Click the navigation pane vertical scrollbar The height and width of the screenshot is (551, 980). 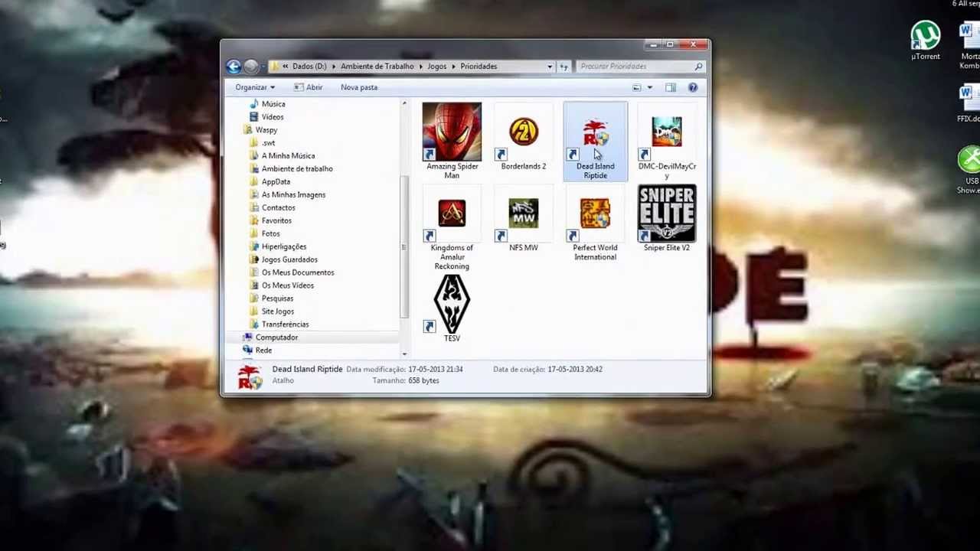tap(403, 247)
